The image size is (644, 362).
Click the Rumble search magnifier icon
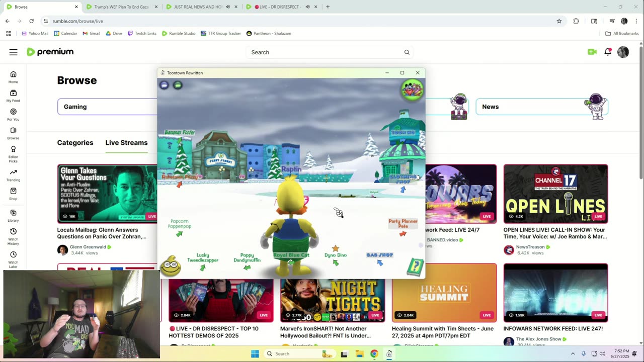click(407, 52)
